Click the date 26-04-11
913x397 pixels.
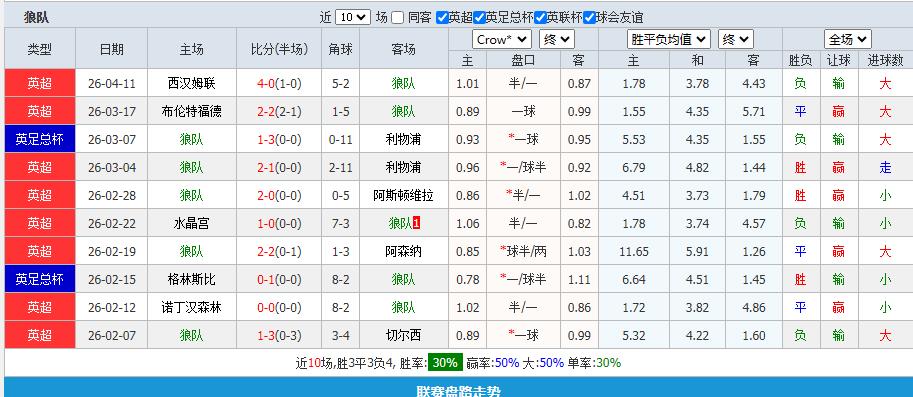(111, 83)
